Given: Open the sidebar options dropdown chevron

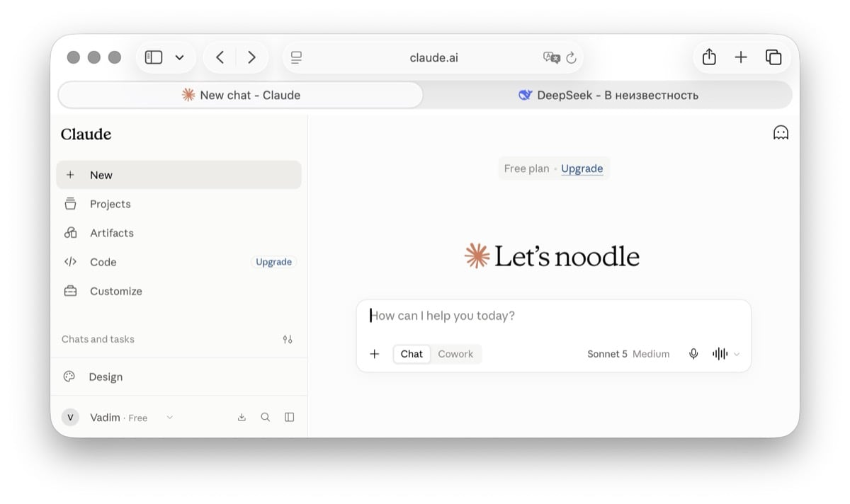Looking at the screenshot, I should (x=179, y=58).
